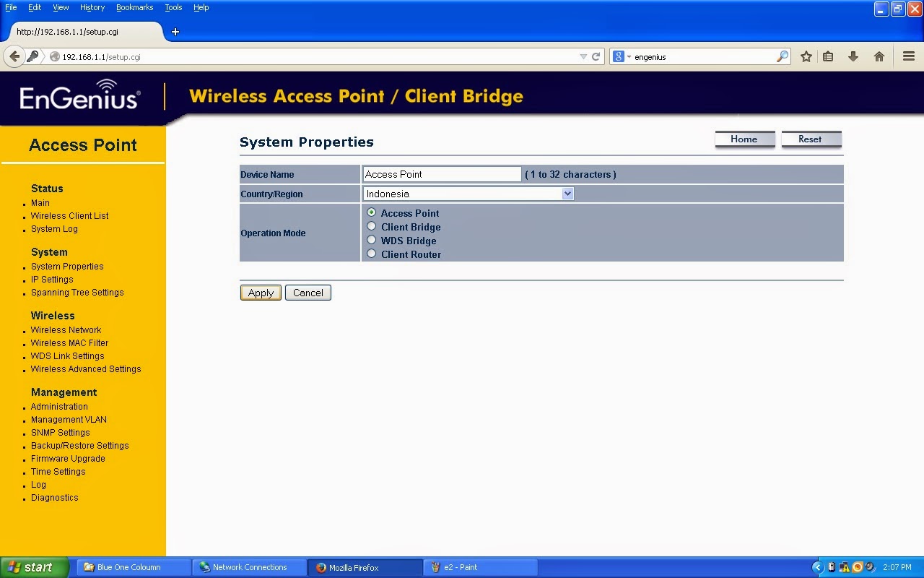
Task: Go to homepage via the Home icon
Action: 879,56
